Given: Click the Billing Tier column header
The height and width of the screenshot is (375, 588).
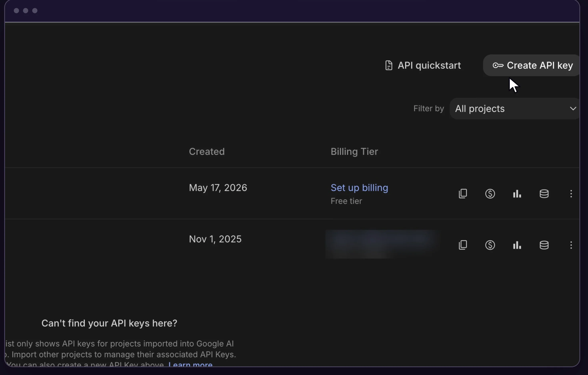Looking at the screenshot, I should pyautogui.click(x=354, y=152).
